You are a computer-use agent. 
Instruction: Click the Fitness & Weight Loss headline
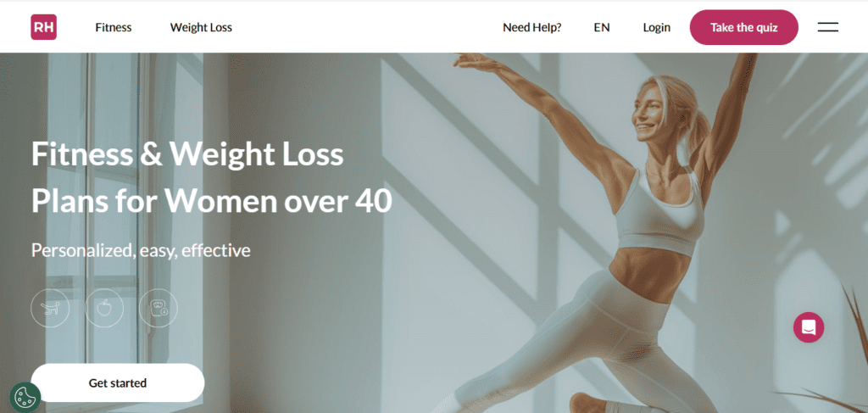click(211, 178)
